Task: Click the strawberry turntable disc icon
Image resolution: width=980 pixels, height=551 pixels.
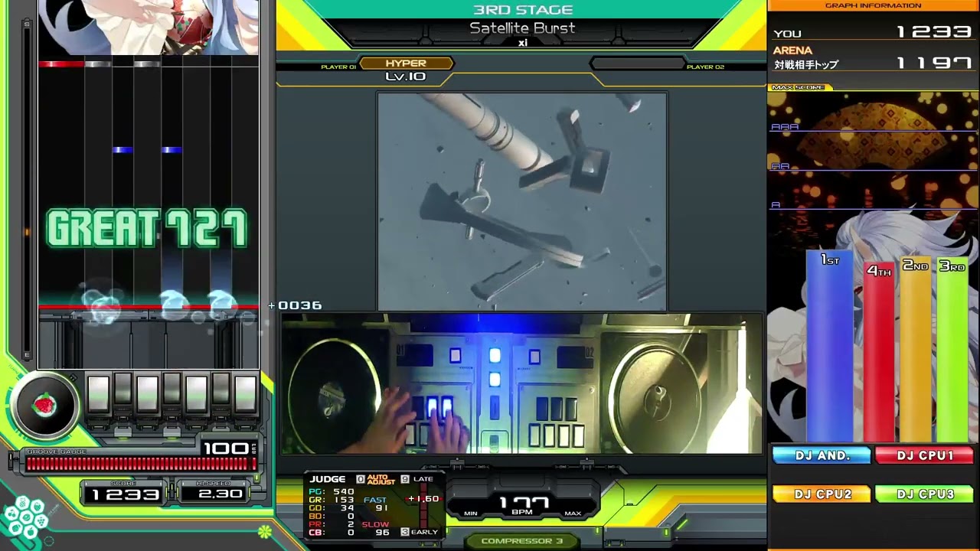Action: (x=45, y=406)
